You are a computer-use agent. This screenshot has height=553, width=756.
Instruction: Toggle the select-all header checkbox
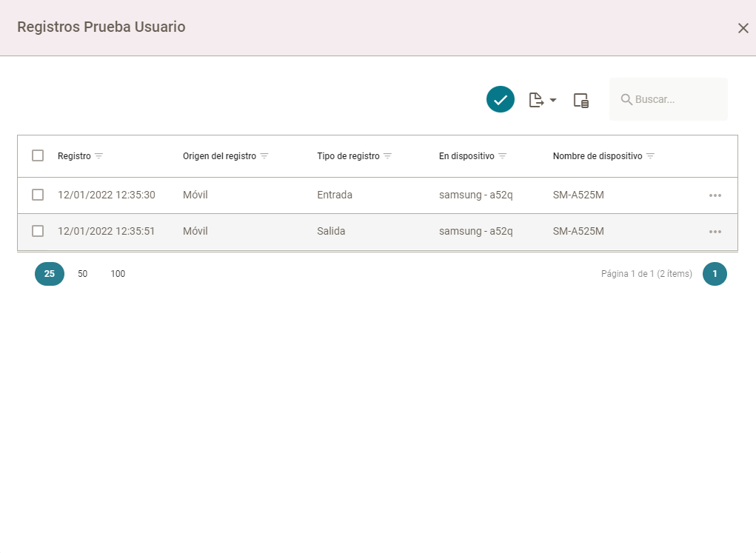(x=38, y=156)
